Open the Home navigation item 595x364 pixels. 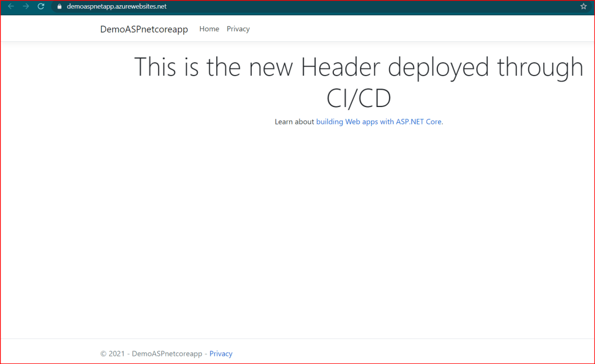[x=209, y=29]
